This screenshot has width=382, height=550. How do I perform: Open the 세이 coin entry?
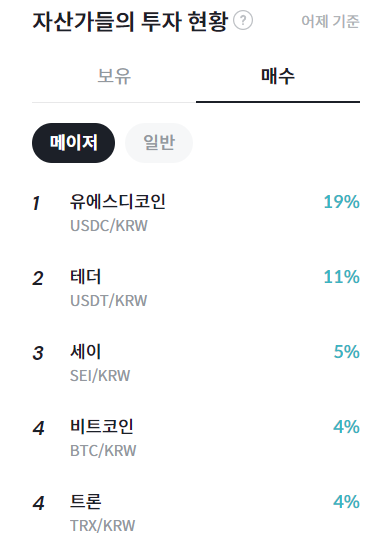(196, 363)
